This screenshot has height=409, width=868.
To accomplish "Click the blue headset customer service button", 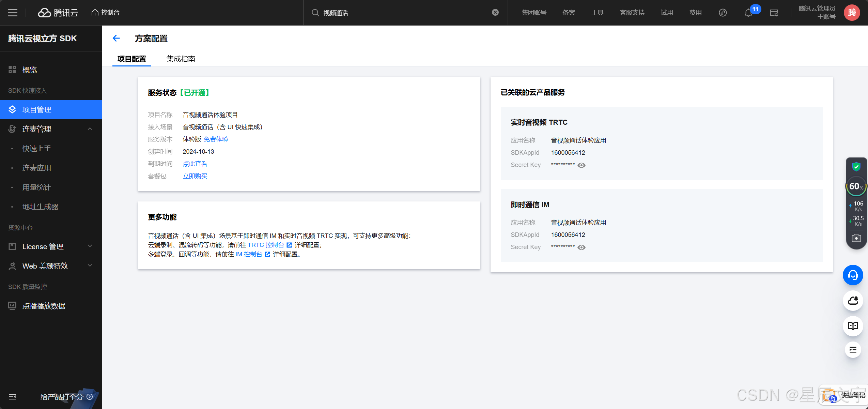I will pyautogui.click(x=853, y=275).
